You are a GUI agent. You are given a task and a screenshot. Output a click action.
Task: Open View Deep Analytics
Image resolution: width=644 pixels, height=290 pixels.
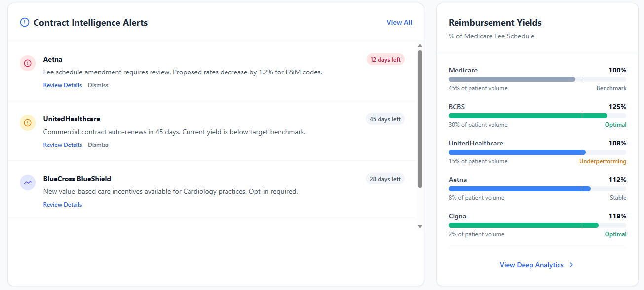coord(531,265)
